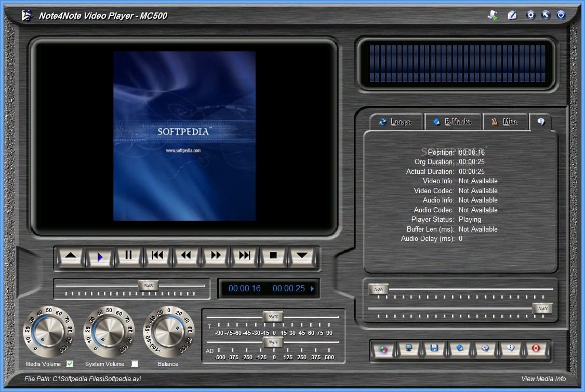Click the blue bookmark tag icon button

point(460,349)
